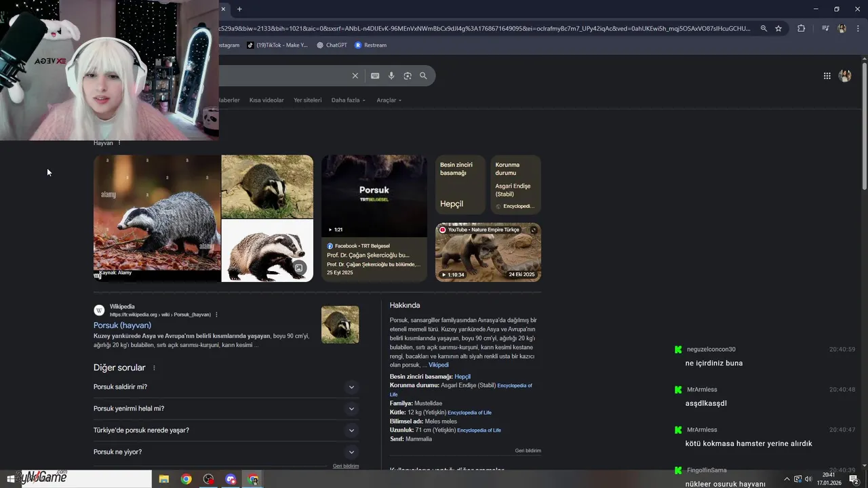Bookmark this page with the star icon
This screenshot has width=868, height=488.
tap(778, 28)
